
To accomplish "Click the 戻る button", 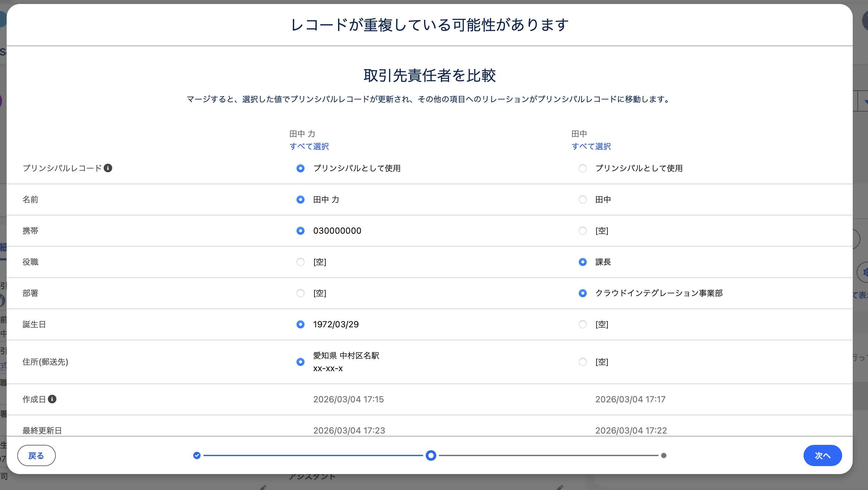I will (36, 455).
